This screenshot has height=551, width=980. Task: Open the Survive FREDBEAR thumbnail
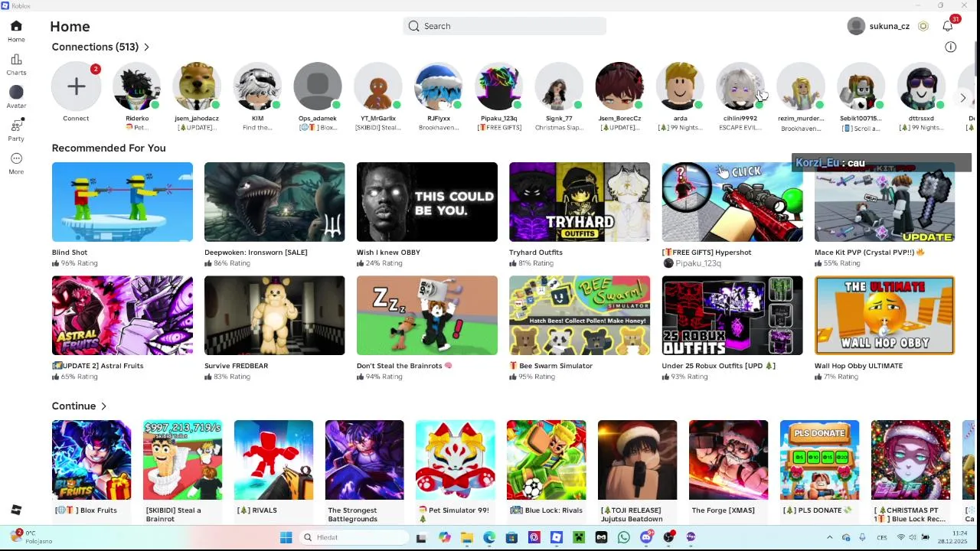274,315
